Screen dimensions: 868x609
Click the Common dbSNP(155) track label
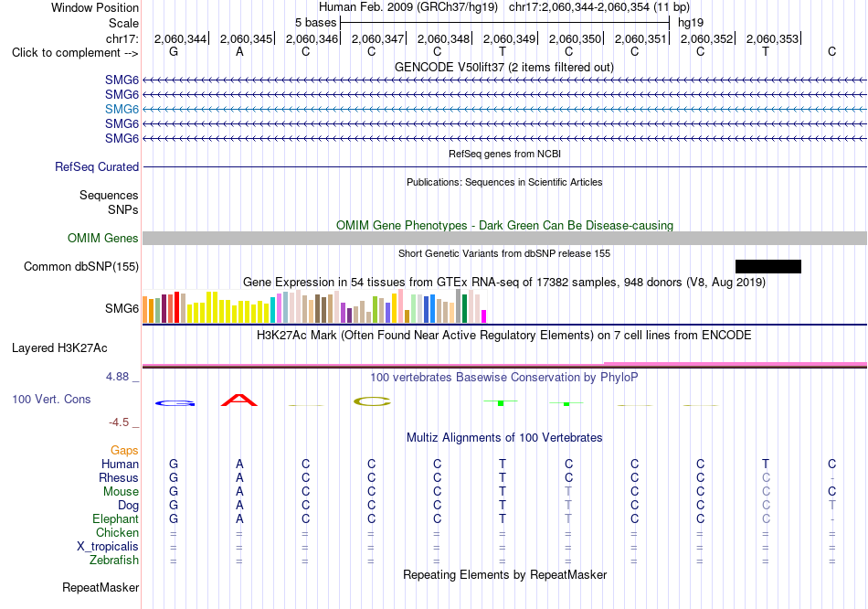point(80,266)
